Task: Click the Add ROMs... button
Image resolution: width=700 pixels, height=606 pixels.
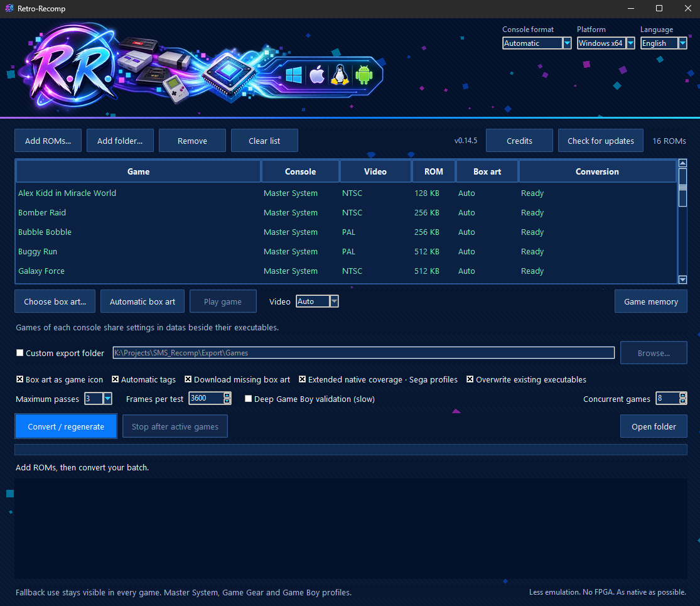Action: coord(48,141)
